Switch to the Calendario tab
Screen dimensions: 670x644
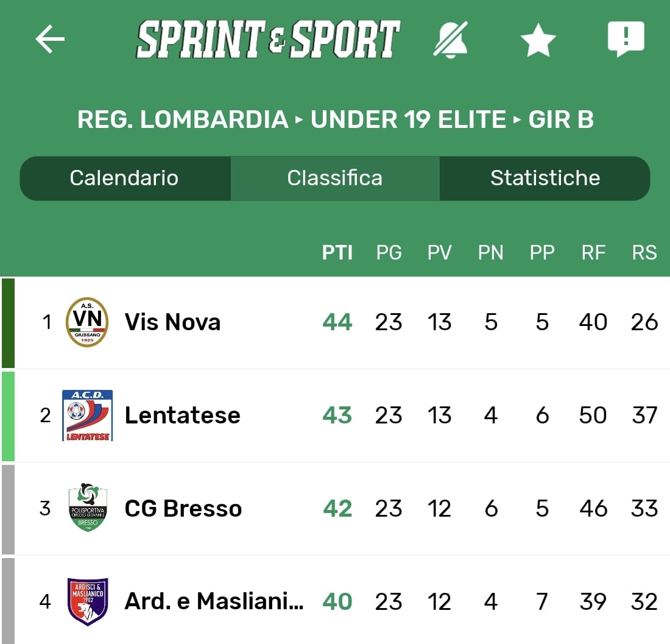pos(124,178)
